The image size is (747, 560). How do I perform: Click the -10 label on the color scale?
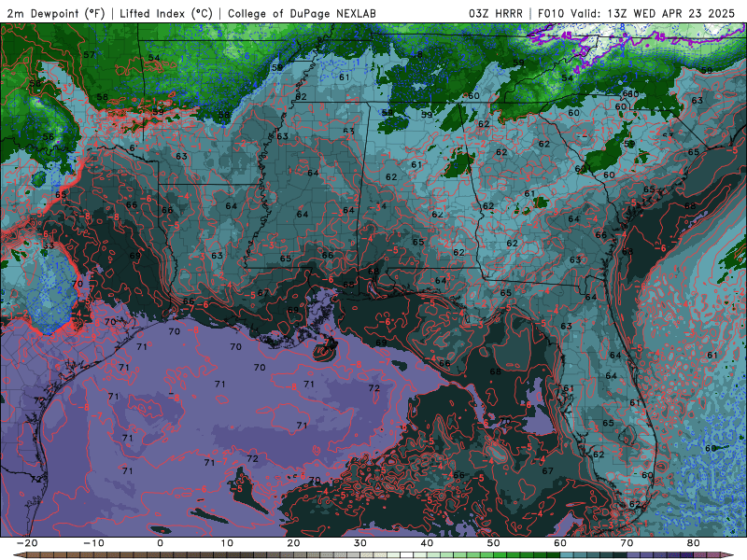click(x=93, y=543)
